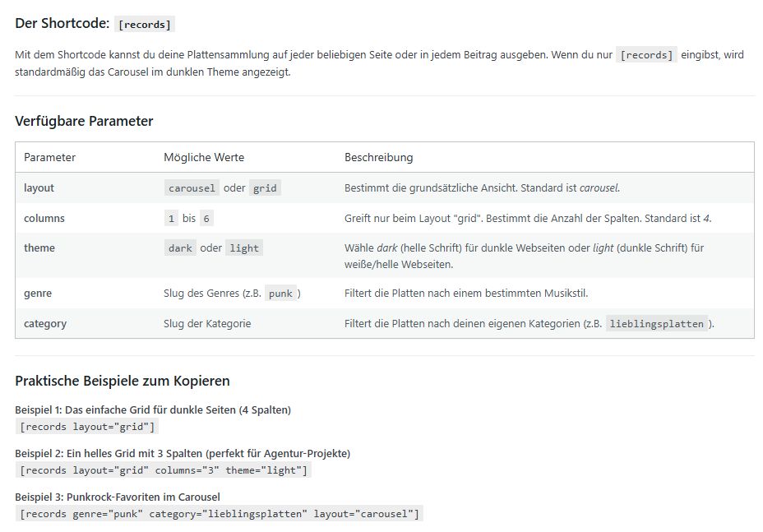Viewport: 763px width, 532px height.
Task: Click the "grid" code chip in layout row
Action: (265, 188)
